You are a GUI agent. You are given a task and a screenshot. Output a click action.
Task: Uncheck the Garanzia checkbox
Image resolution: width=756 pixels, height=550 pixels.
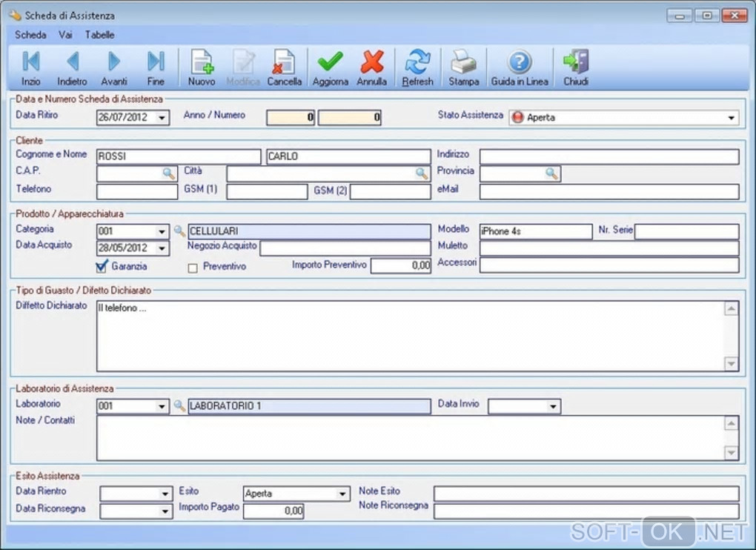[x=102, y=267]
